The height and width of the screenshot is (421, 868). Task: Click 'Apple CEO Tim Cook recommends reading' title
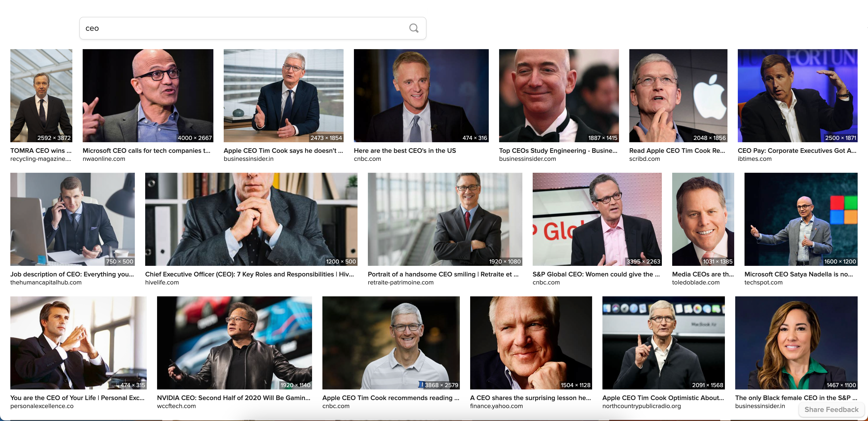391,398
